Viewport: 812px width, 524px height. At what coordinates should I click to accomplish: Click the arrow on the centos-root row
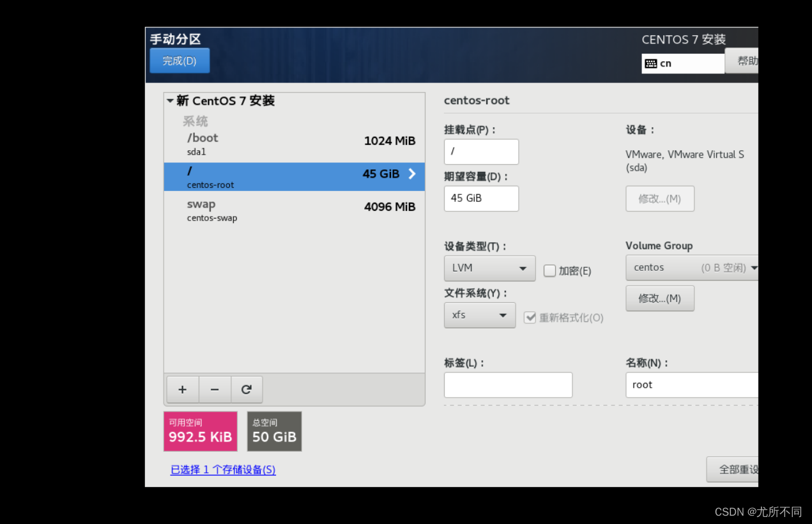coord(412,174)
